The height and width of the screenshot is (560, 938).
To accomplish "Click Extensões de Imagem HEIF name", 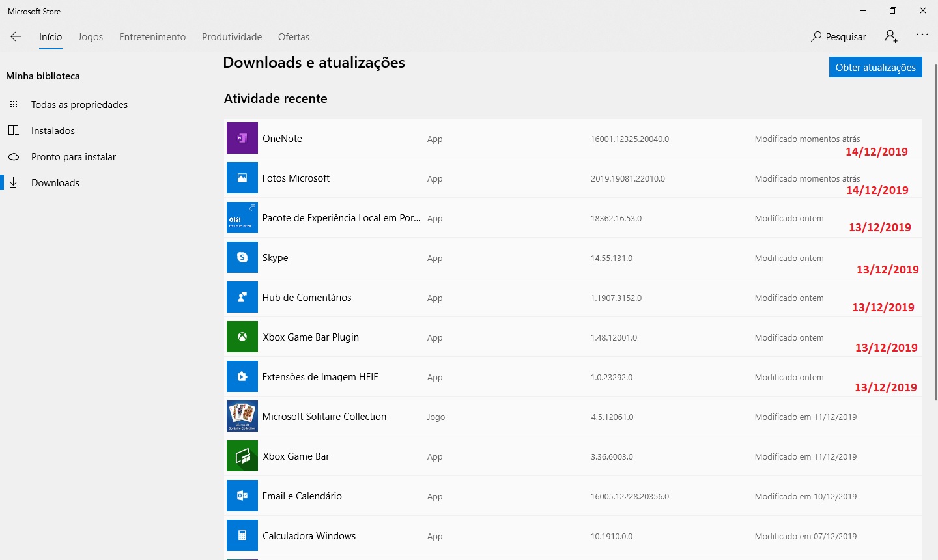I will (x=320, y=377).
